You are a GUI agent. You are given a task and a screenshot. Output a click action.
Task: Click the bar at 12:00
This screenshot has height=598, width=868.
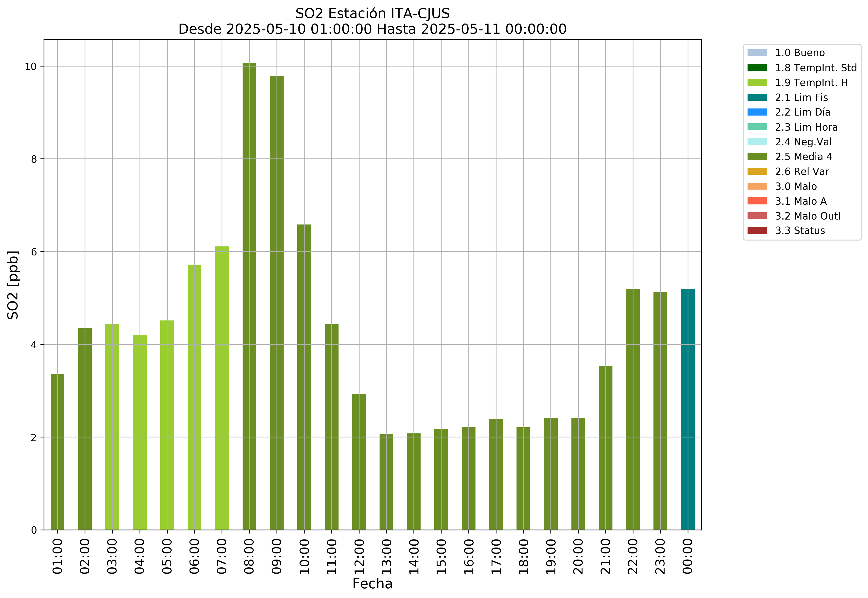pos(359,462)
